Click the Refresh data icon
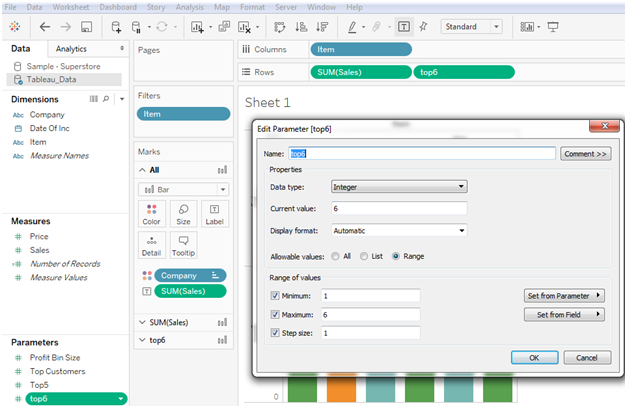Screen dimensions: 627x408 [x=162, y=27]
